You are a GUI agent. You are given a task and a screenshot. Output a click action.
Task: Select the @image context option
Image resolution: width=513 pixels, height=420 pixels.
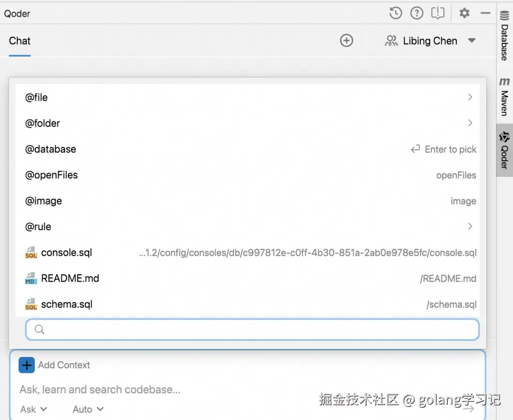[x=247, y=201]
